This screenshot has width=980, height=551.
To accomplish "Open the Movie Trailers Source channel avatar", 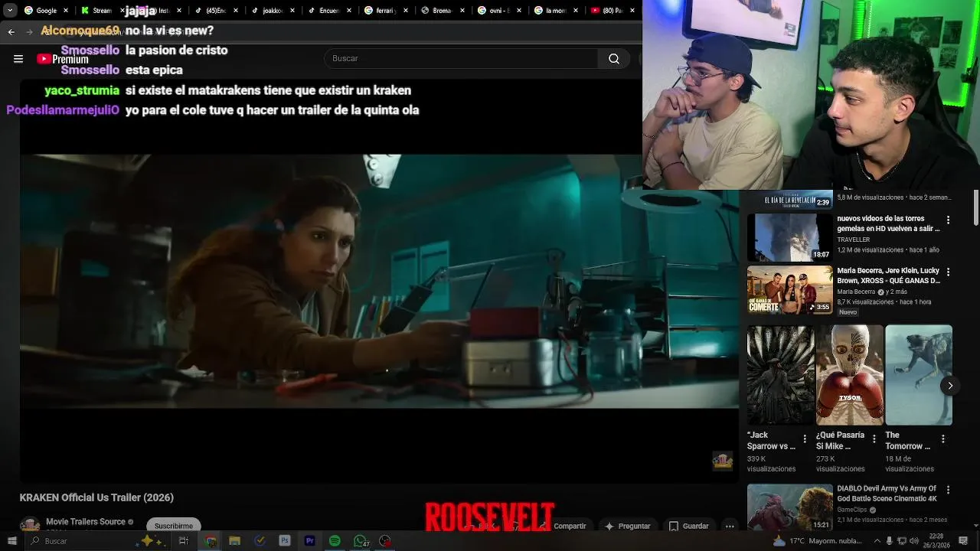I will [30, 524].
